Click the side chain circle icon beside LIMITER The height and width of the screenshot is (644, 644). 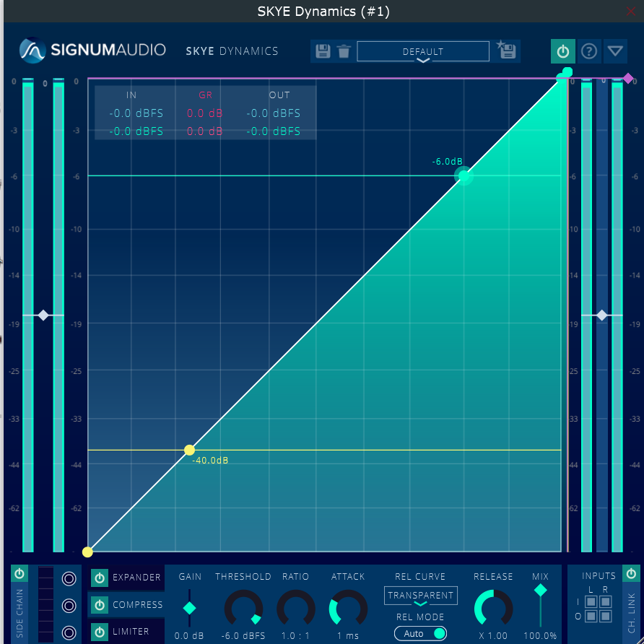pyautogui.click(x=69, y=632)
